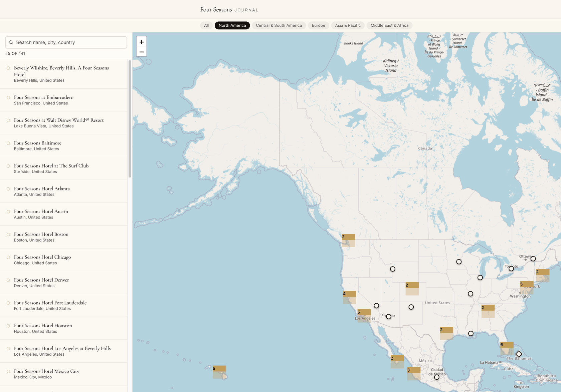Select the circle marker in New Mexico

411,307
